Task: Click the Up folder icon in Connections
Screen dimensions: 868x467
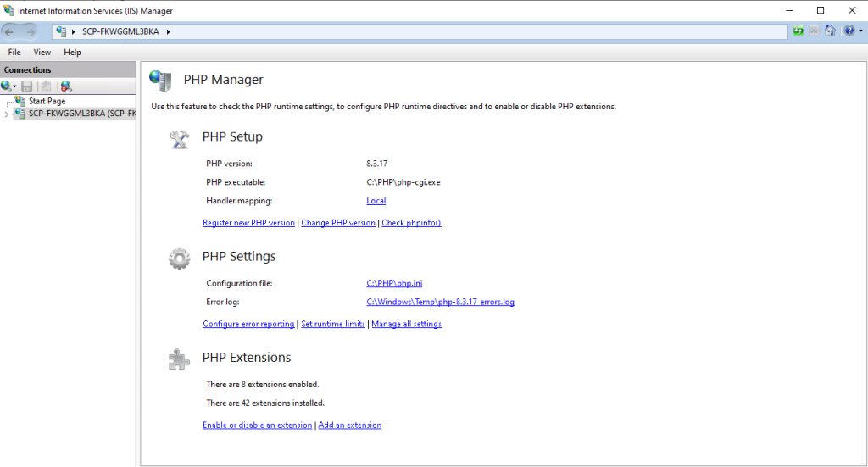Action: (x=47, y=86)
